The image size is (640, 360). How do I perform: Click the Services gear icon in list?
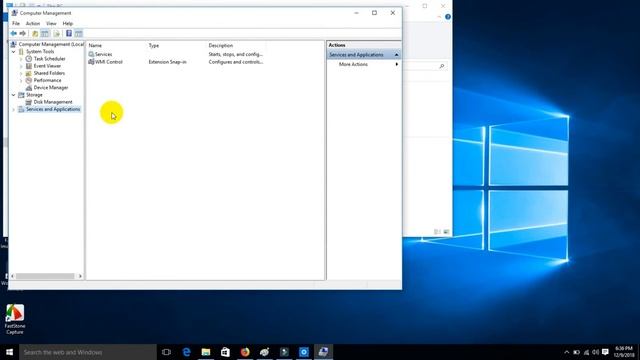(x=91, y=54)
